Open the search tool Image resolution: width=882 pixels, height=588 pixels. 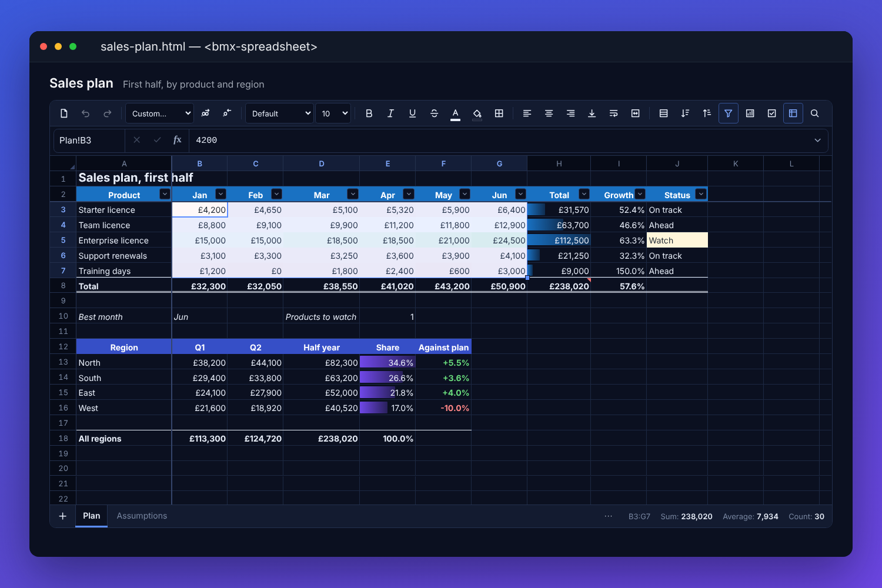815,113
